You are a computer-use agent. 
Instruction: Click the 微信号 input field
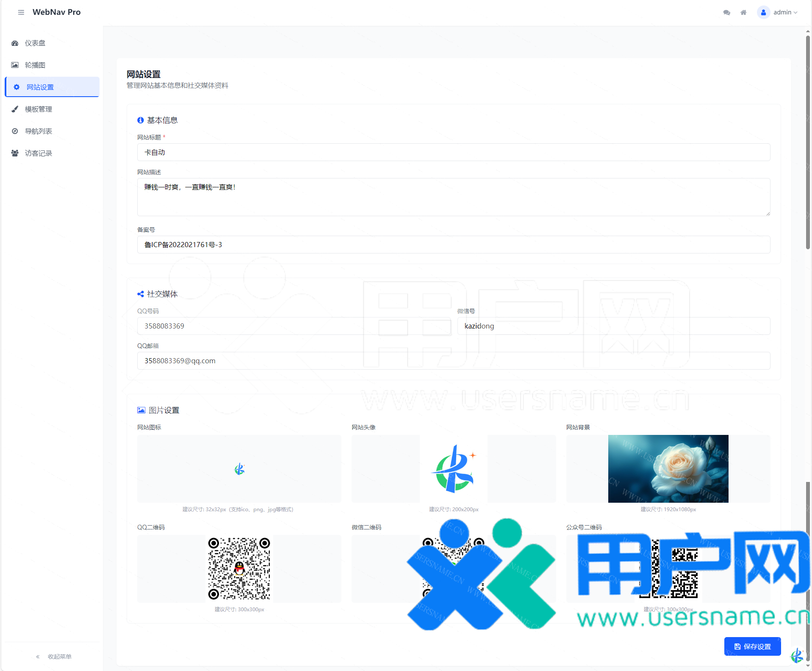613,326
